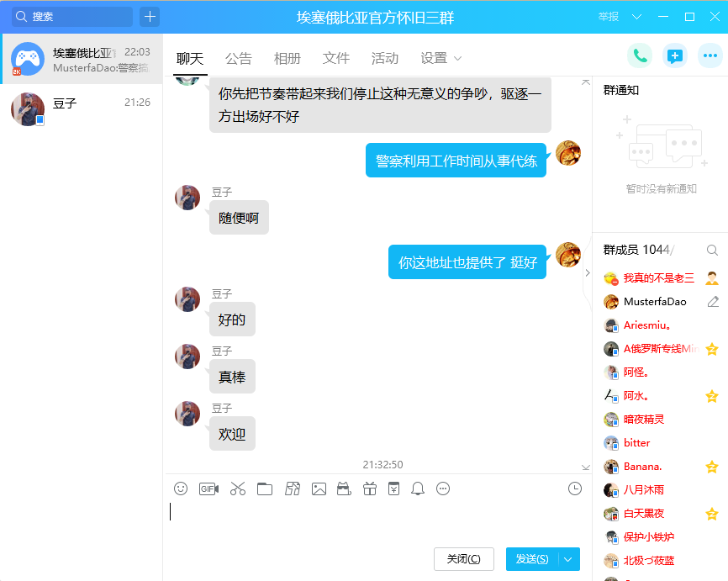Start a group voice call

pos(640,55)
